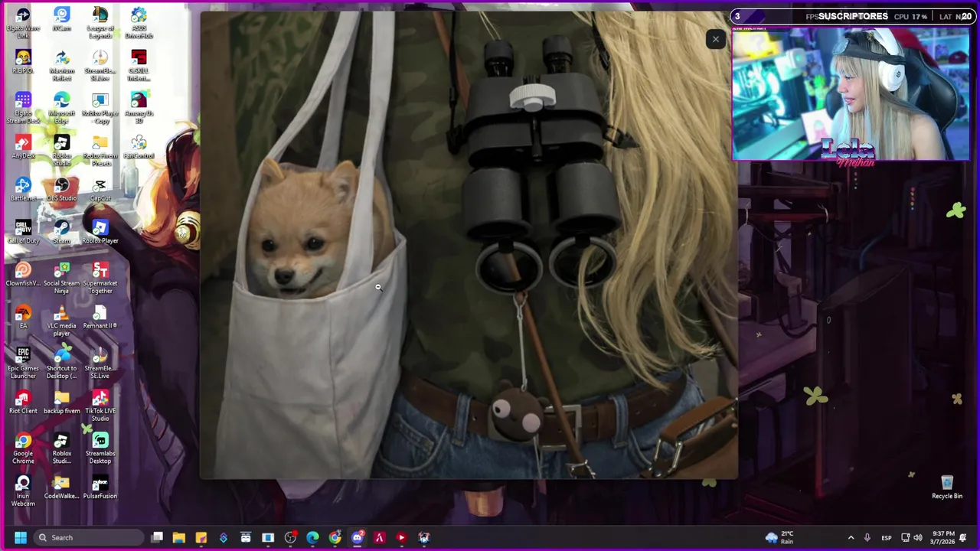
Task: Switch the ESP input language
Action: (x=887, y=537)
